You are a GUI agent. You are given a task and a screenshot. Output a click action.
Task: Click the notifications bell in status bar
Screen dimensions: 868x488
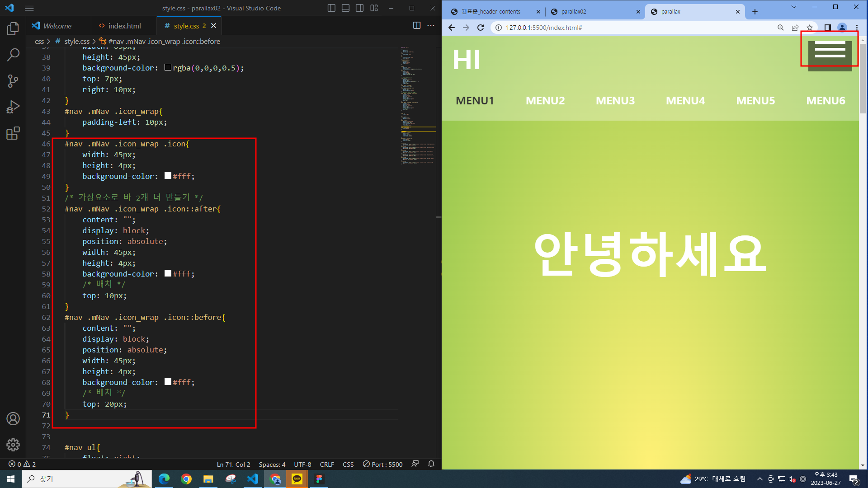431,464
